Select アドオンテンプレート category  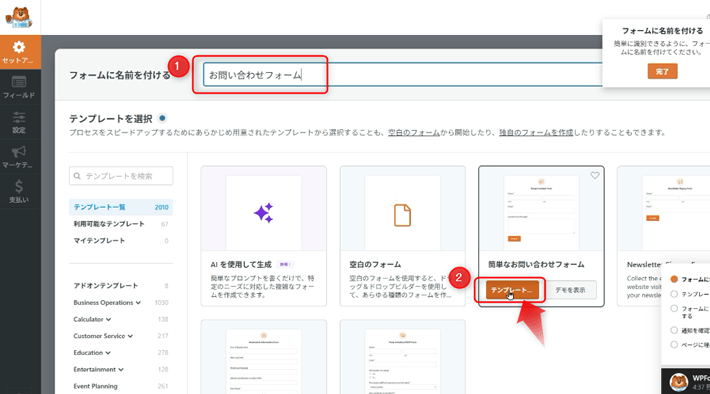[x=121, y=286]
